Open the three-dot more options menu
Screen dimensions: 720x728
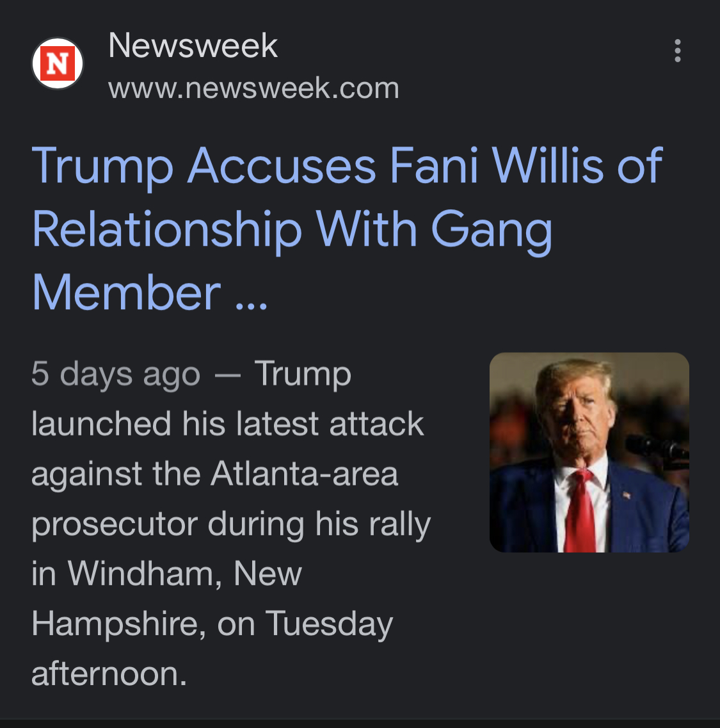[677, 50]
